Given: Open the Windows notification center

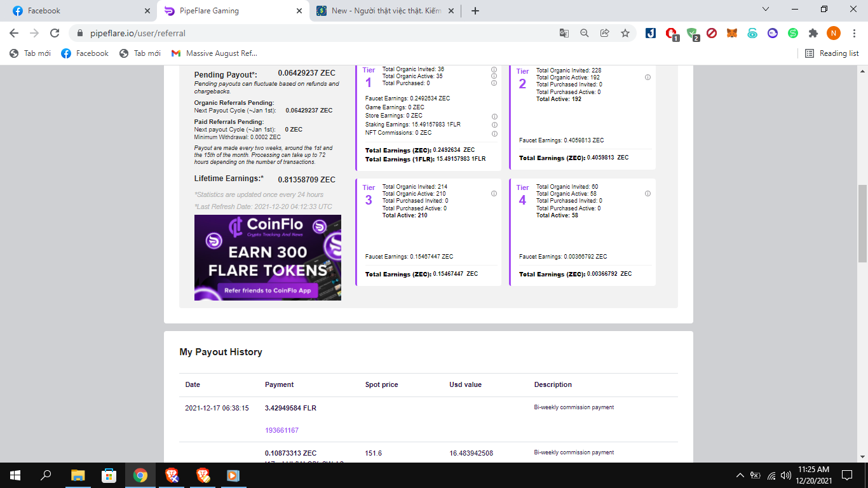Looking at the screenshot, I should [846, 475].
